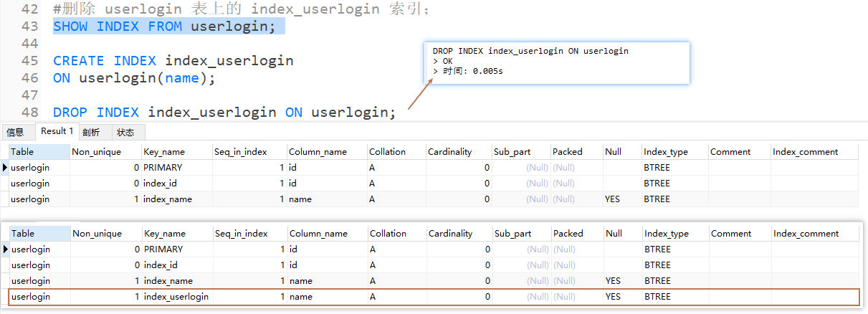Click the Index_type column header in the first grid
The height and width of the screenshot is (314, 868).
click(x=665, y=152)
